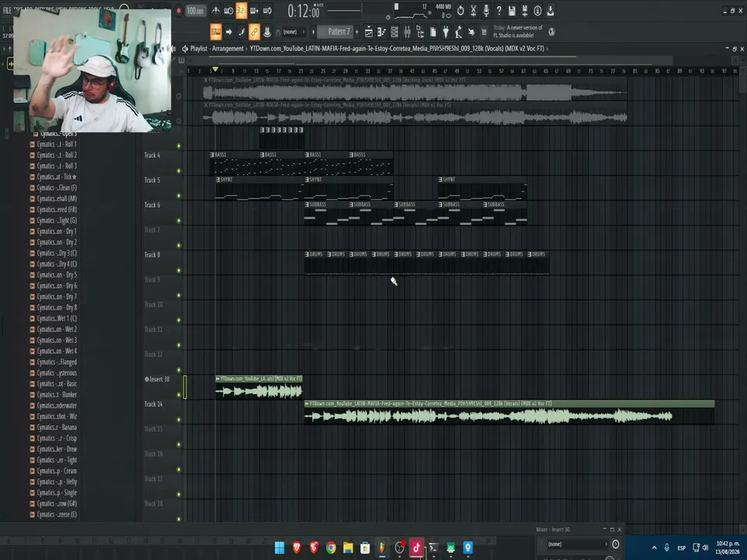The width and height of the screenshot is (747, 560).
Task: Toggle typing keyboard to piano icon
Action: (x=216, y=32)
